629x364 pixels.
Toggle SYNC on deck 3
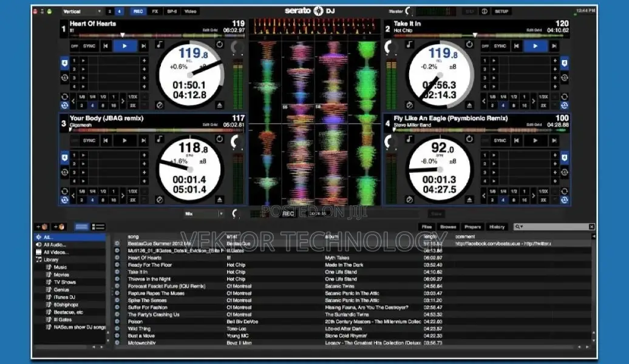(89, 141)
